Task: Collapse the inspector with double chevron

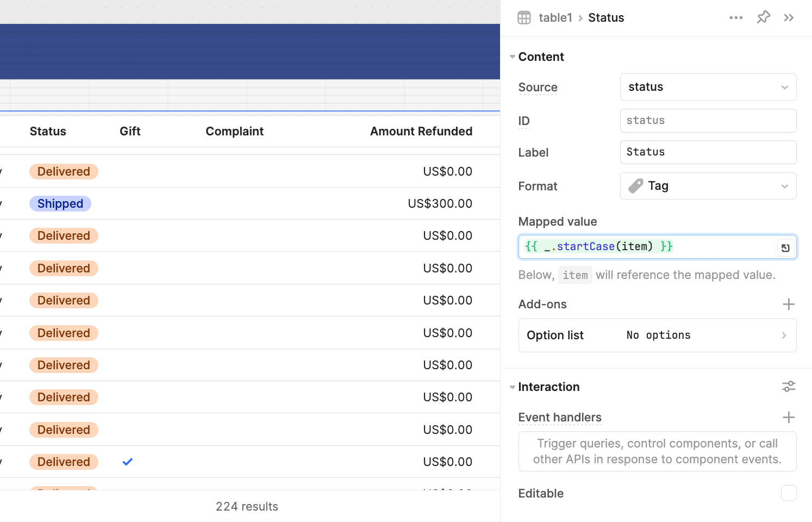Action: 789,18
